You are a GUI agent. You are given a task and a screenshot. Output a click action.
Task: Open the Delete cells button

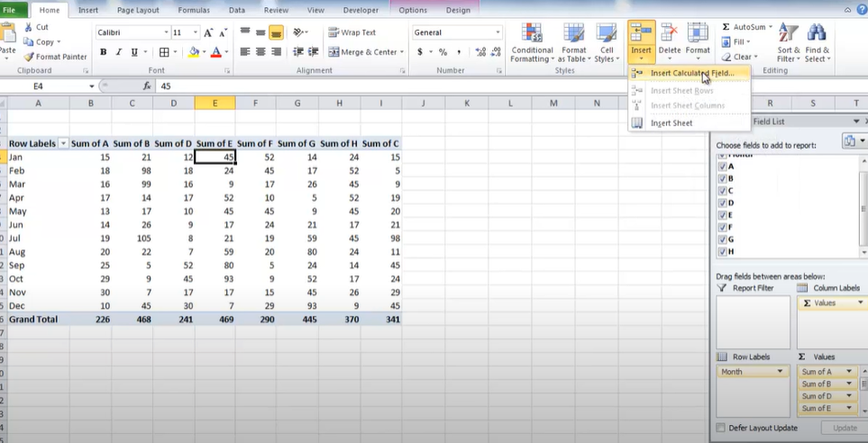point(670,43)
